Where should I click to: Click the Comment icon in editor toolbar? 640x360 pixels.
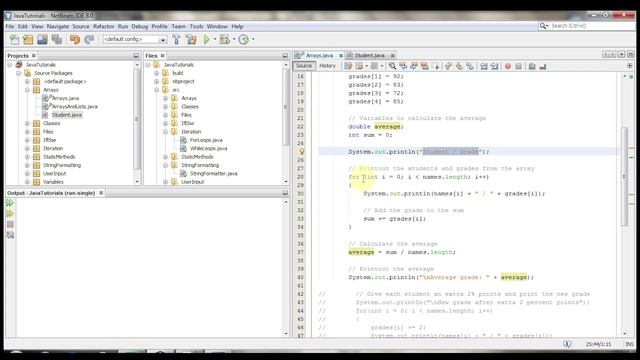pos(531,66)
